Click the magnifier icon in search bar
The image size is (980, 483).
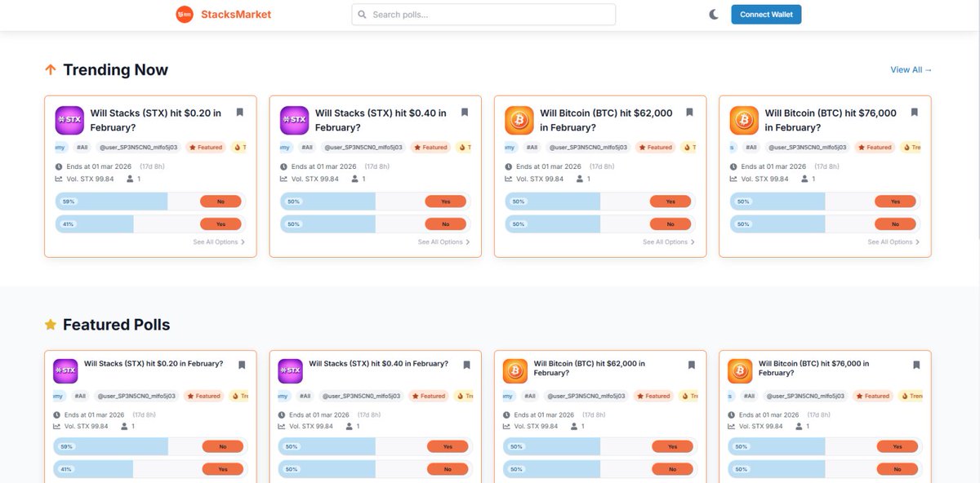363,15
